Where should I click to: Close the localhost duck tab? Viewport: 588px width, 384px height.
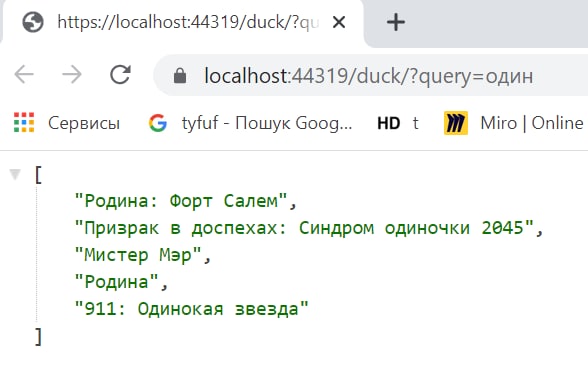[339, 22]
